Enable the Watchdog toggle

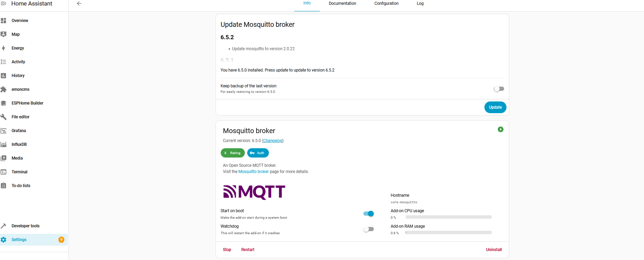pos(368,229)
